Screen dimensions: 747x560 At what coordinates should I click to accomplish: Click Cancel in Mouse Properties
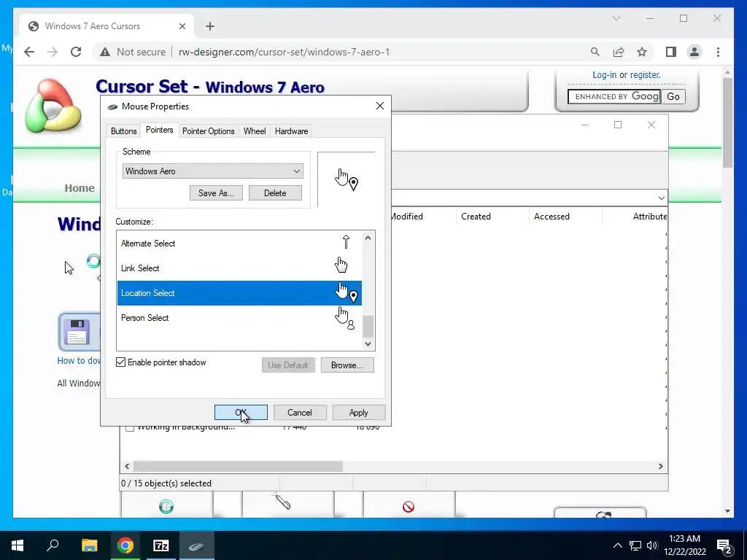tap(300, 413)
